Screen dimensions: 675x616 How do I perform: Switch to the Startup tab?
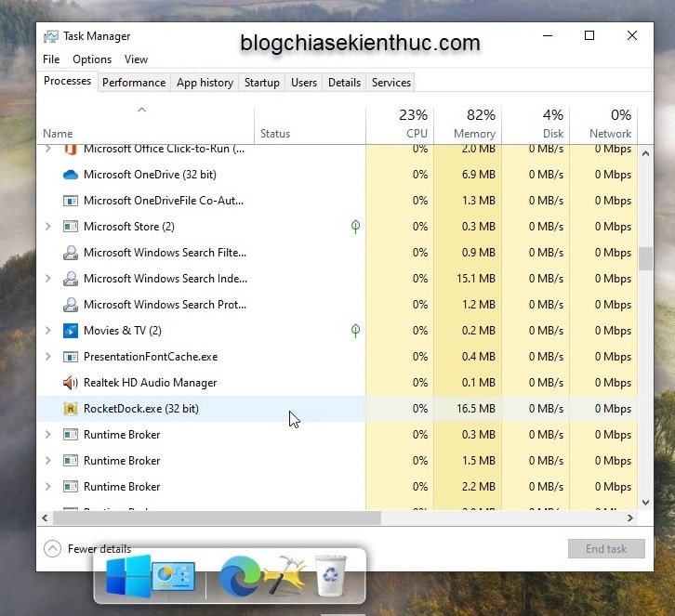(262, 83)
